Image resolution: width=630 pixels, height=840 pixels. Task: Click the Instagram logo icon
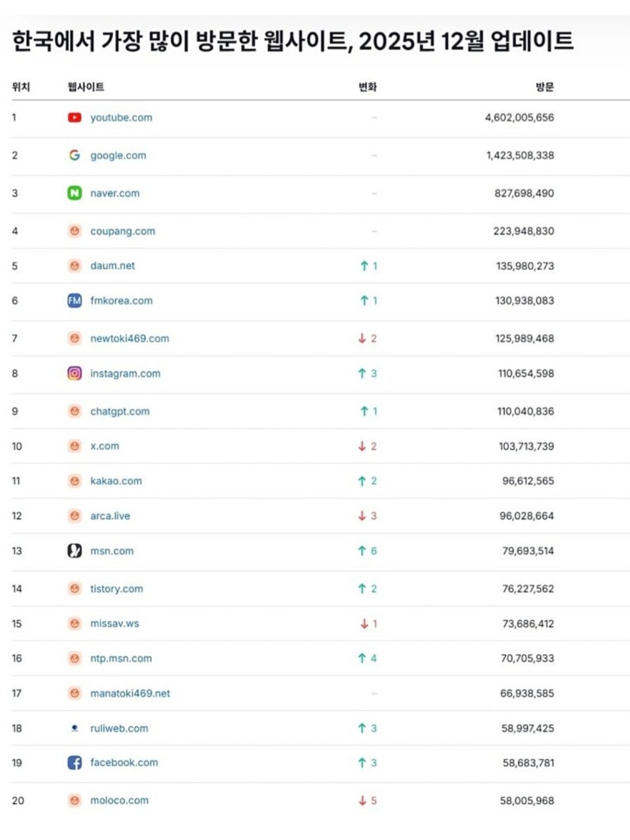point(74,373)
